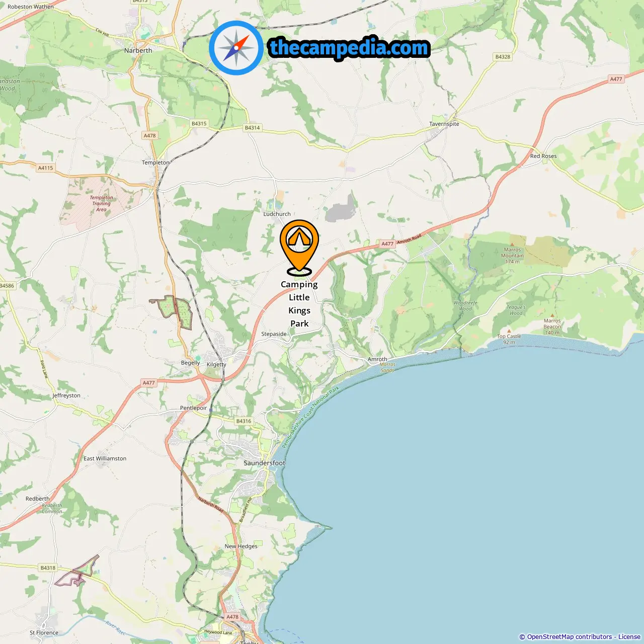644x644 pixels.
Task: Select the Saundersfoot town label
Action: pos(264,463)
